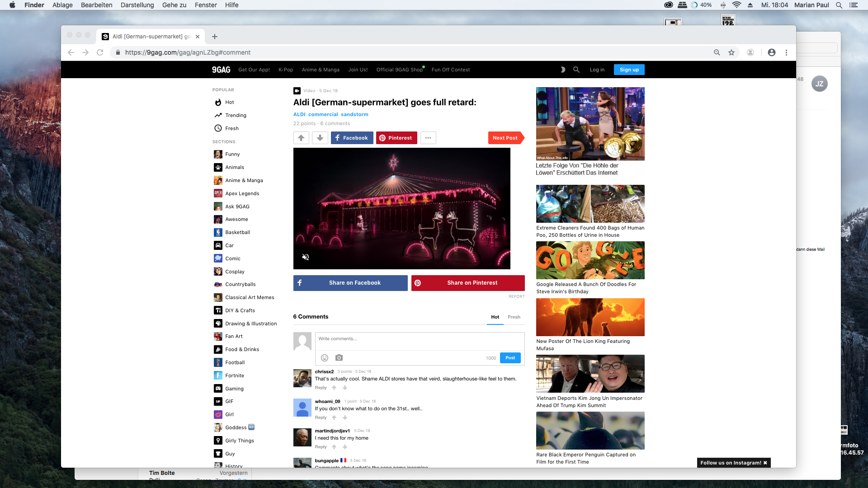
Task: Open Bearbeiten menu
Action: coord(97,5)
